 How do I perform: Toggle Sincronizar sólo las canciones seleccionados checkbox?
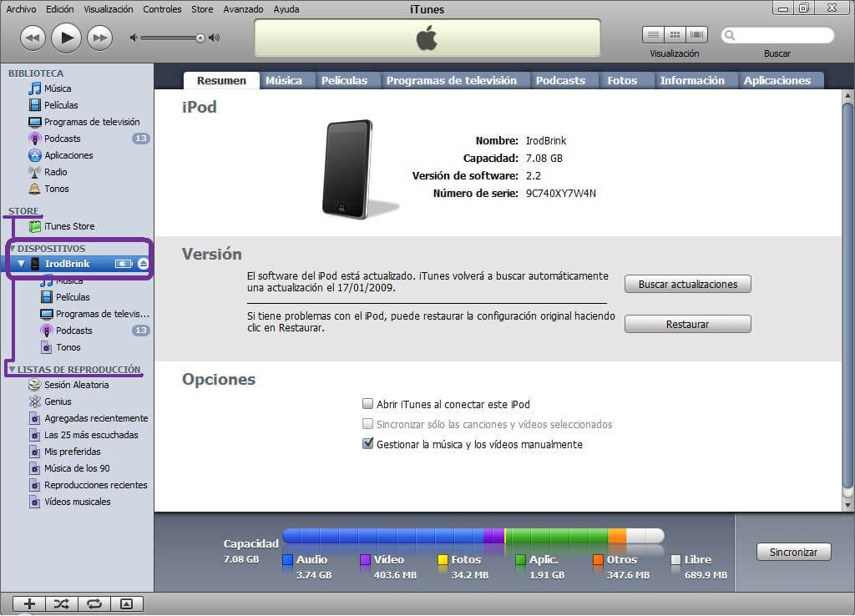368,424
